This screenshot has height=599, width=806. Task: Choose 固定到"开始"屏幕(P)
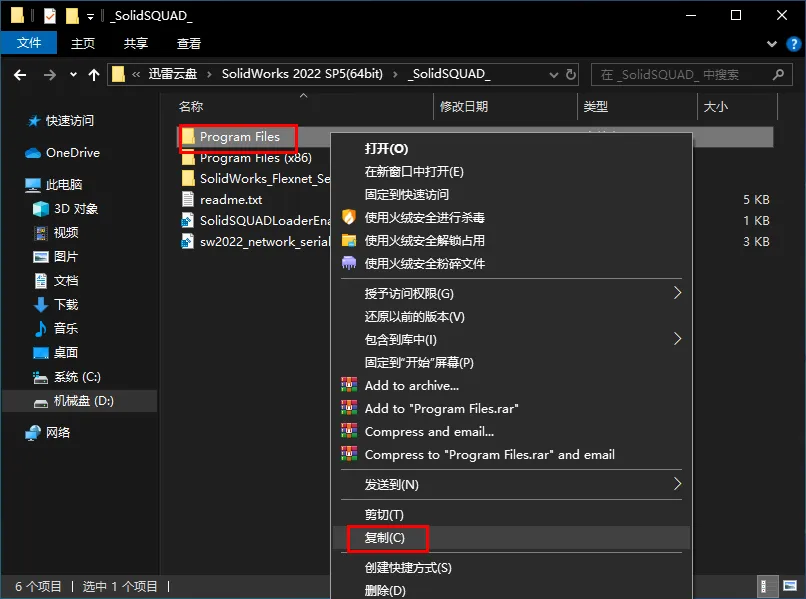pos(512,362)
